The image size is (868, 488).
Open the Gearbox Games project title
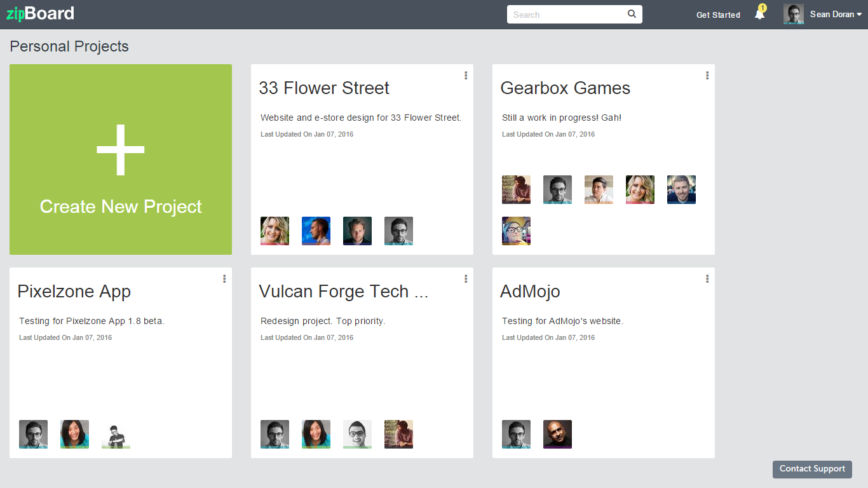pyautogui.click(x=566, y=88)
